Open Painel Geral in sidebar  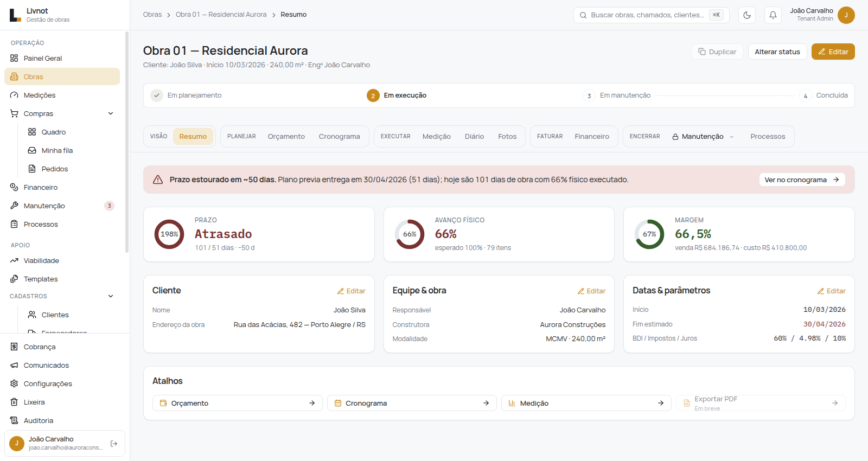[x=62, y=58]
